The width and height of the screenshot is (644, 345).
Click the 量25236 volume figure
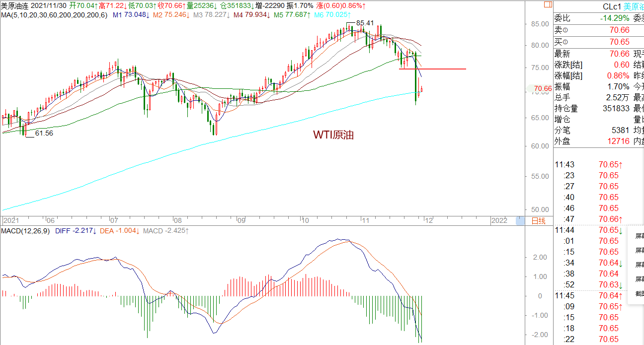coord(202,5)
